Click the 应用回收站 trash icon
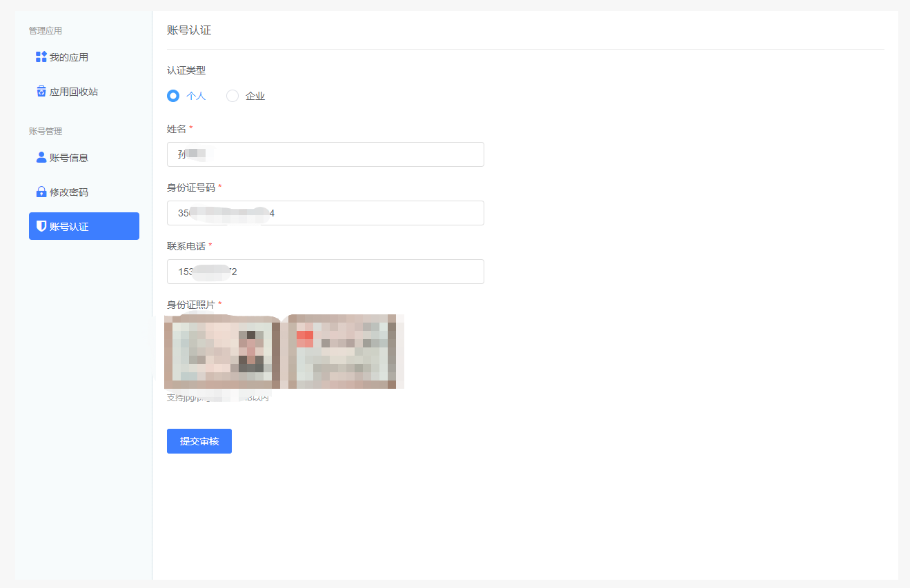The height and width of the screenshot is (588, 910). (40, 90)
